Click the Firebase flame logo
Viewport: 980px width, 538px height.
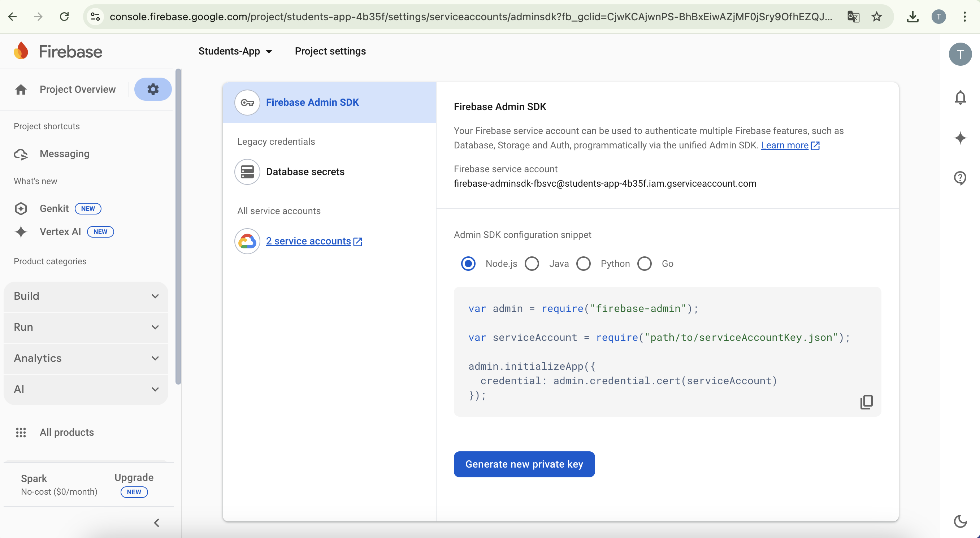[21, 51]
